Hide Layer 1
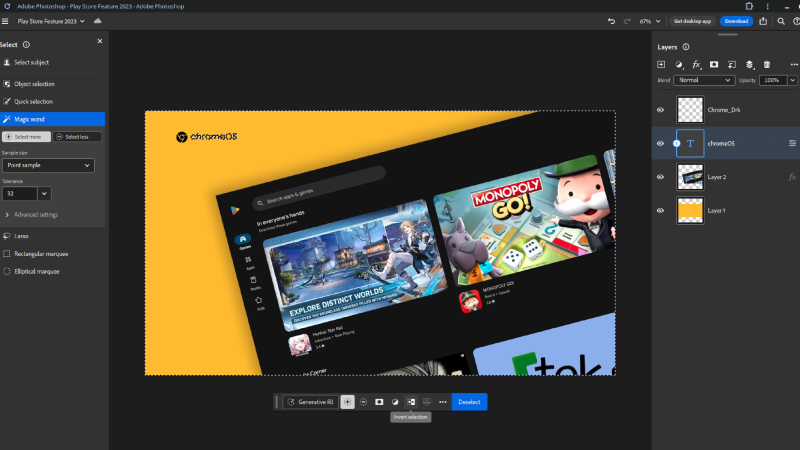The width and height of the screenshot is (800, 450). click(x=660, y=211)
